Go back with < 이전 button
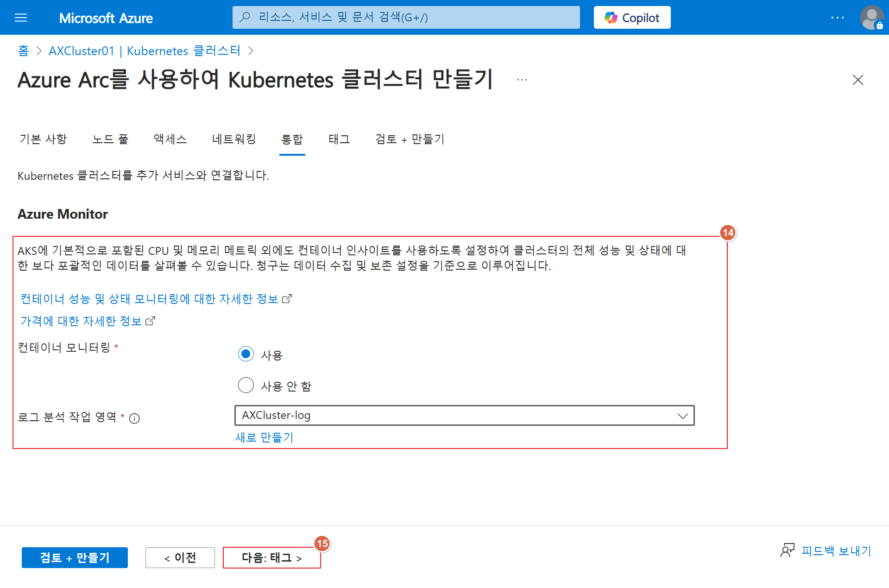This screenshot has width=889, height=588. pos(180,557)
